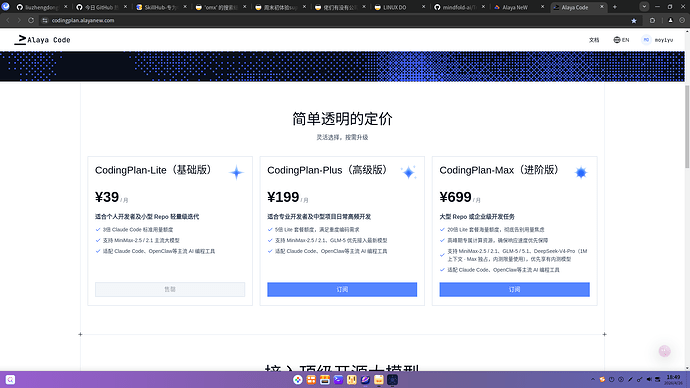
Task: Open the yellow file manager taskbar icon
Action: tap(379, 380)
